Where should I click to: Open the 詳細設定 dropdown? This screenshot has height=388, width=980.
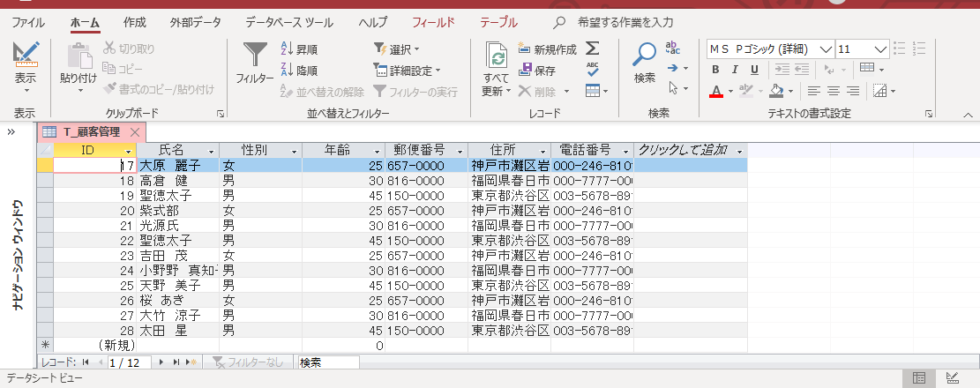(407, 71)
